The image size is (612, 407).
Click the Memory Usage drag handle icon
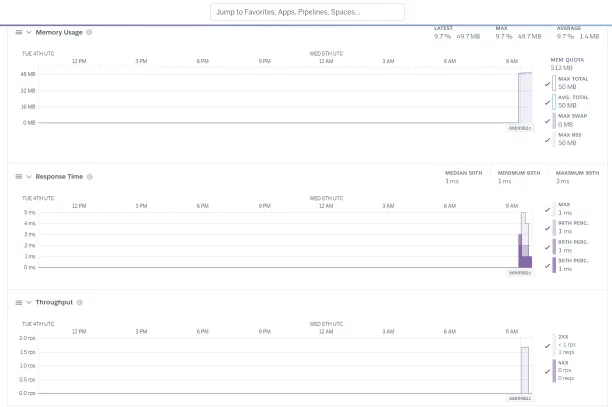19,32
